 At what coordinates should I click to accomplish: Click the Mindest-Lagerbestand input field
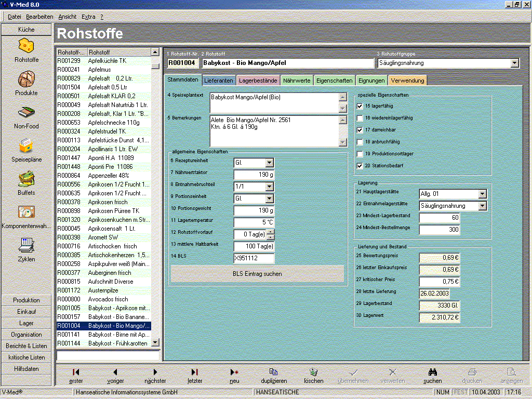coord(439,217)
